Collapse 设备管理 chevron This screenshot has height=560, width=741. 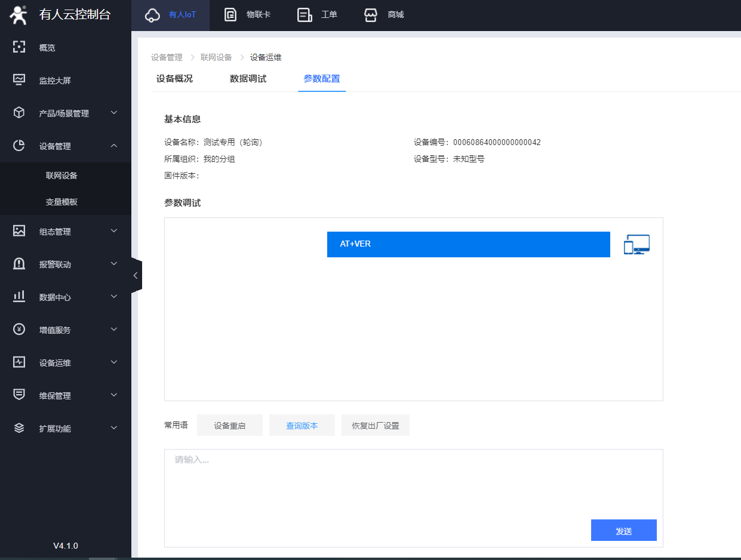coord(114,145)
